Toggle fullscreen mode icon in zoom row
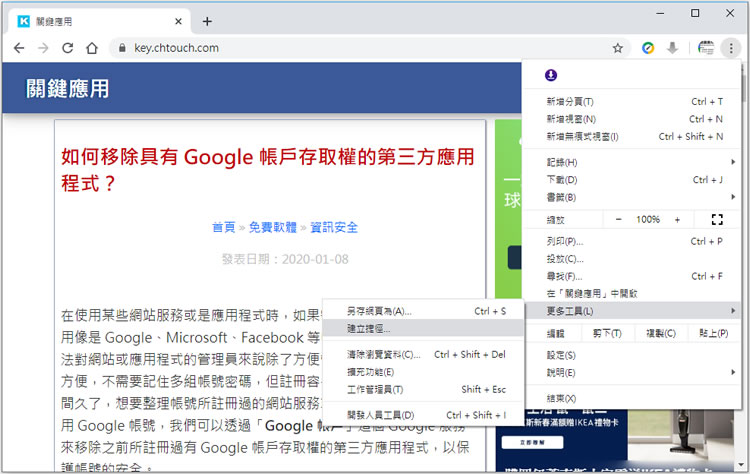The height and width of the screenshot is (474, 750). click(716, 219)
